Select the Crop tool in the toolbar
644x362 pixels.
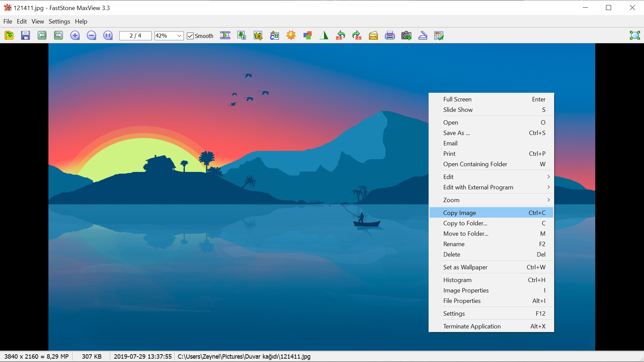[258, 35]
